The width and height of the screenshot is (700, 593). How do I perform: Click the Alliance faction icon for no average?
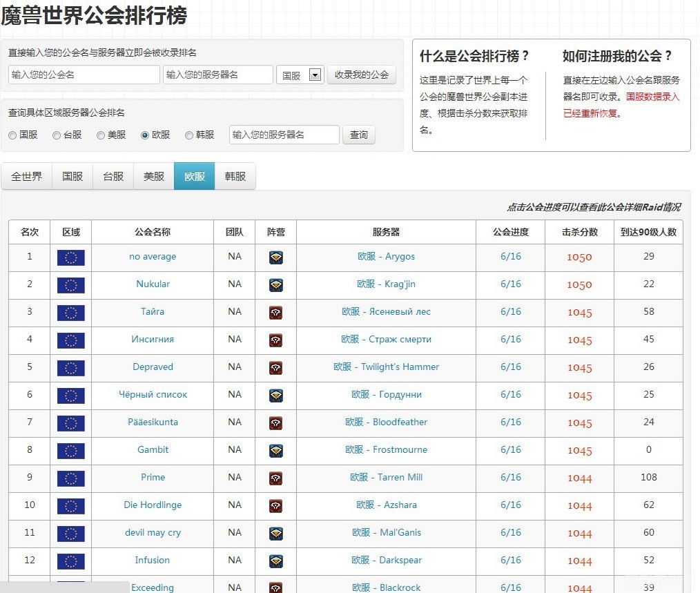pos(276,257)
